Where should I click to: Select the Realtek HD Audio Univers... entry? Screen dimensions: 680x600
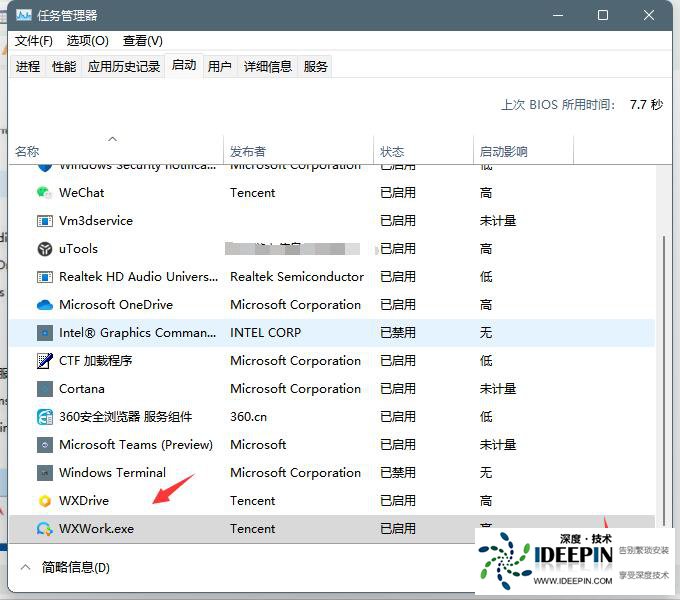point(138,277)
